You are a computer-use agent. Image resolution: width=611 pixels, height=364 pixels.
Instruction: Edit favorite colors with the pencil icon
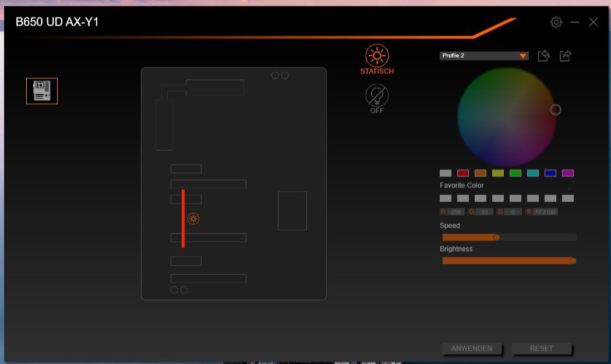tap(571, 186)
